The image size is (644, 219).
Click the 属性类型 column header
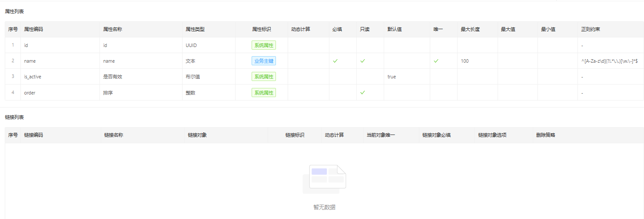pyautogui.click(x=195, y=30)
